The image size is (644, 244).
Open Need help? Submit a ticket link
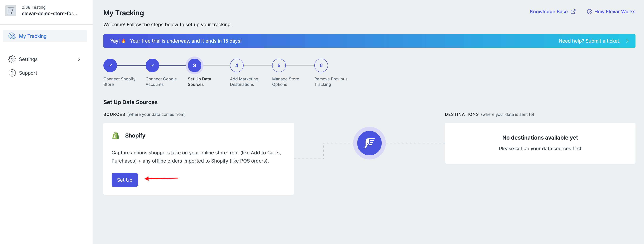point(589,41)
